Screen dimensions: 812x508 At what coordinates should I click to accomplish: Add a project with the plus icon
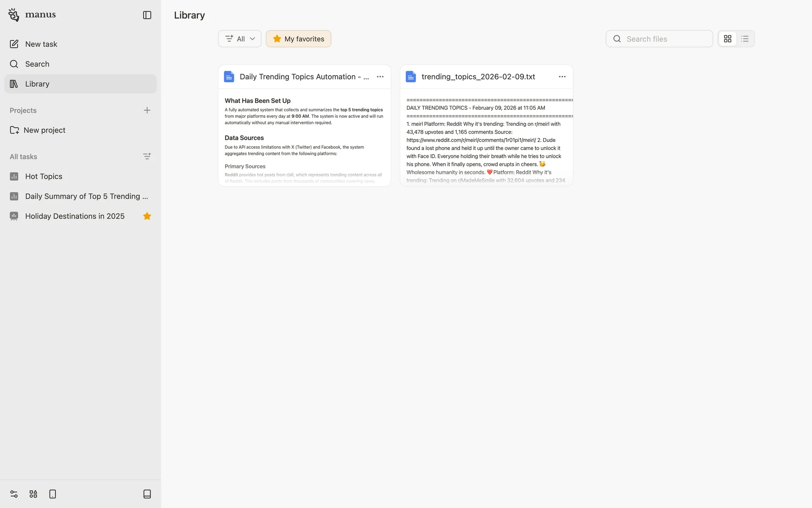(147, 110)
